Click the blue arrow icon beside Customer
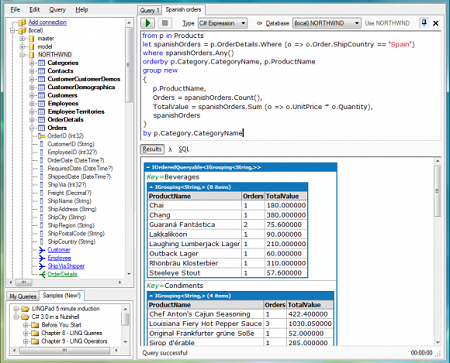Image resolution: width=450 pixels, height=363 pixels. [x=42, y=250]
